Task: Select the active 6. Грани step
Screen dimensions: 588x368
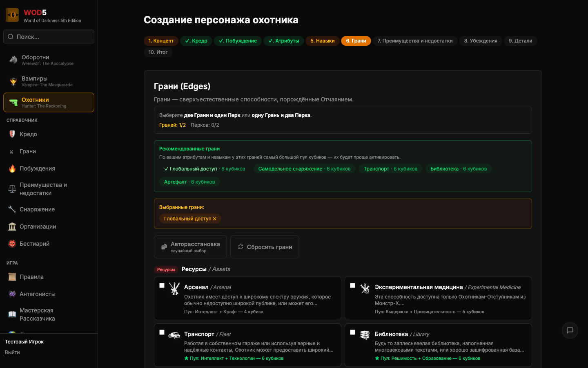Action: pyautogui.click(x=356, y=41)
